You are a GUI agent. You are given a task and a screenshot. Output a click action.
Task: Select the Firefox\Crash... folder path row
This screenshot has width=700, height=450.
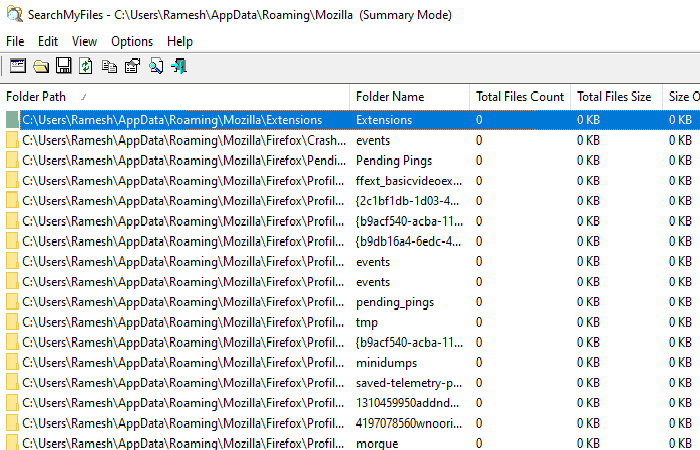point(184,141)
